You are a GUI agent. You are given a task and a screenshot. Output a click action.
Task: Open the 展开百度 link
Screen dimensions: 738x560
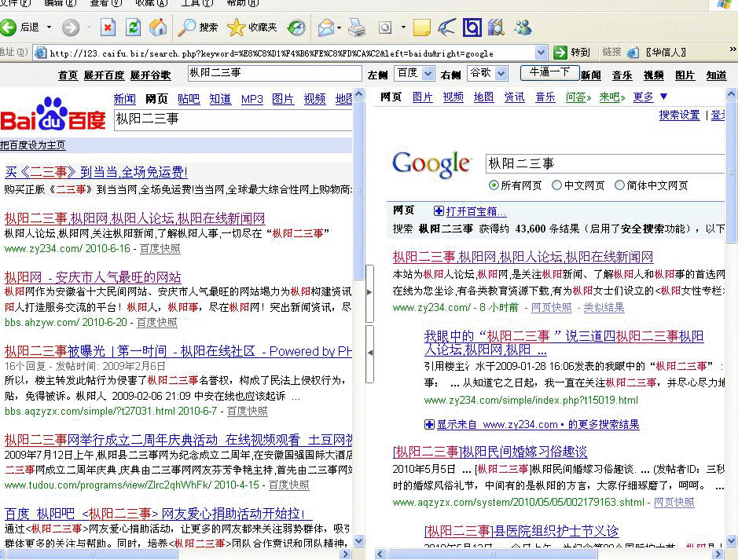104,75
